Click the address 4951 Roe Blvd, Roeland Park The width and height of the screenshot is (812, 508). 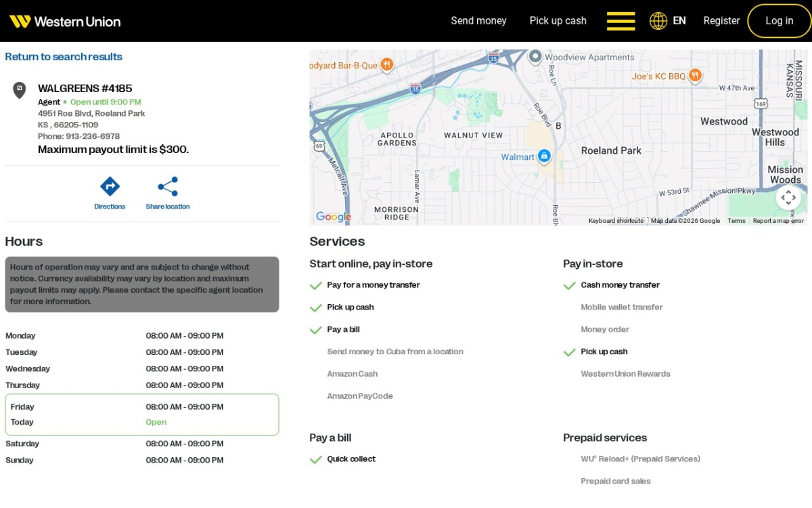tap(91, 114)
